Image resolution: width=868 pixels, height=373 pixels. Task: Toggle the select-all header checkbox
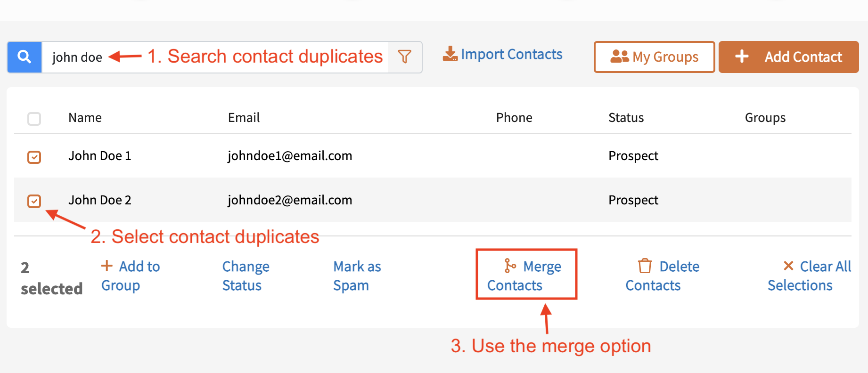[34, 119]
